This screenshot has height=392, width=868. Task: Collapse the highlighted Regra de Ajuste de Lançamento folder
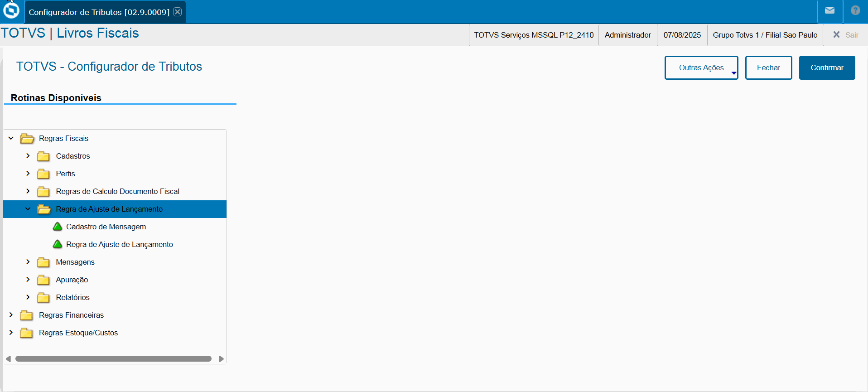point(28,208)
